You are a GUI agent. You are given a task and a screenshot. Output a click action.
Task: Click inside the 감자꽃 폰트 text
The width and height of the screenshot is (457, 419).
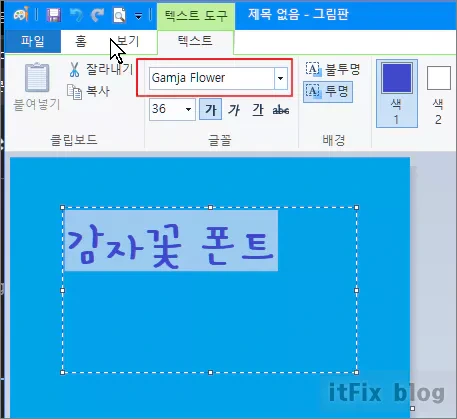pos(171,246)
